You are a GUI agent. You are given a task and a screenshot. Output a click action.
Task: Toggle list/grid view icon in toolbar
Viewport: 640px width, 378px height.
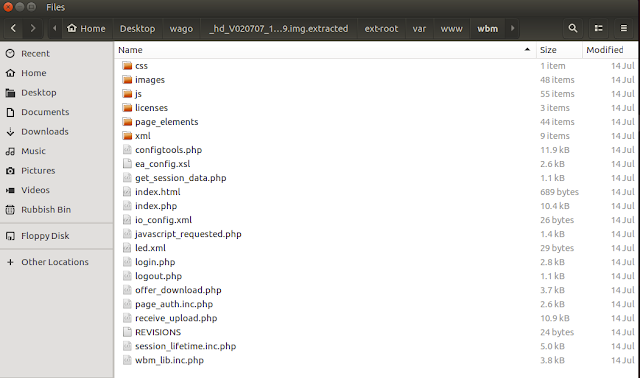pyautogui.click(x=598, y=28)
